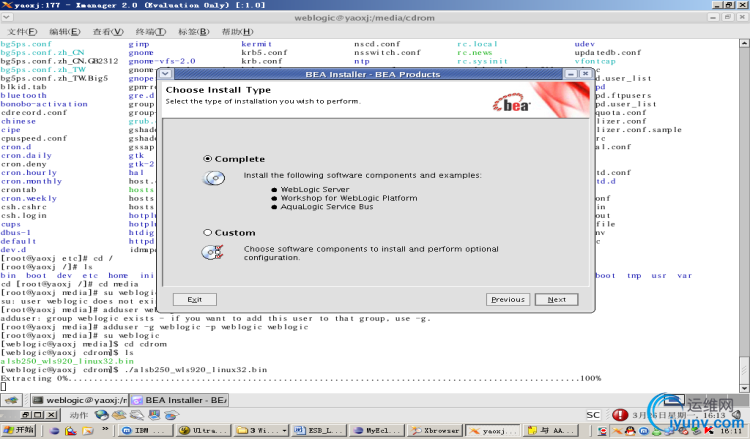Click the blue circle messenger tray icon
750x439 pixels.
[x=644, y=431]
